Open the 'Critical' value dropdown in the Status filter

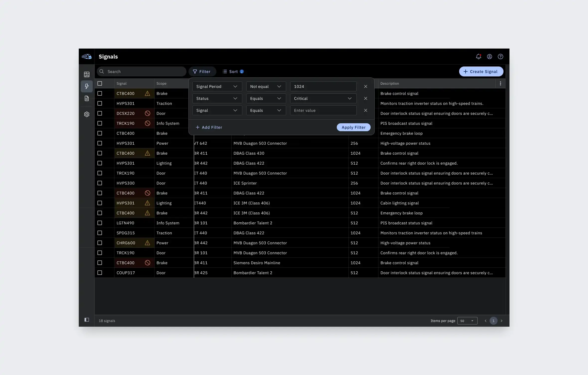323,98
